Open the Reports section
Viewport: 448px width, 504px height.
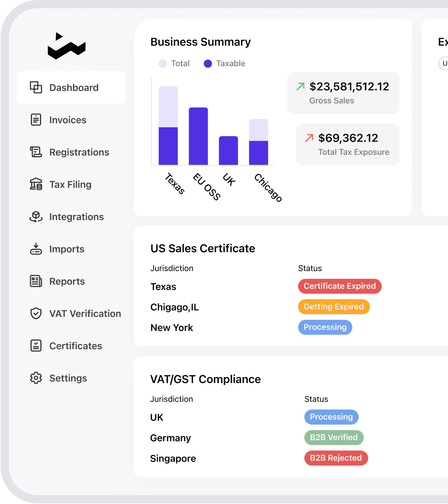(x=71, y=281)
